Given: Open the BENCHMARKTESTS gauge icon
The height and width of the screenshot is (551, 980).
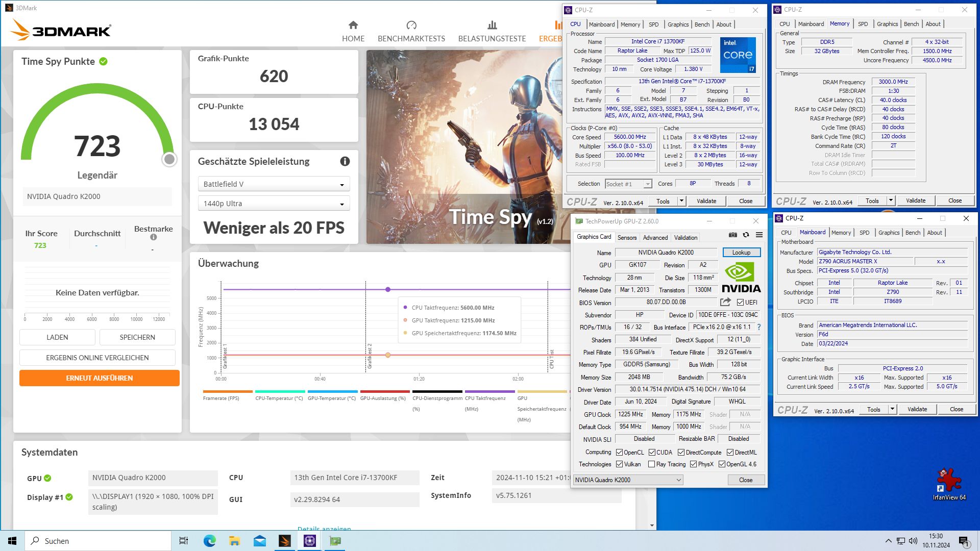Looking at the screenshot, I should click(x=411, y=25).
